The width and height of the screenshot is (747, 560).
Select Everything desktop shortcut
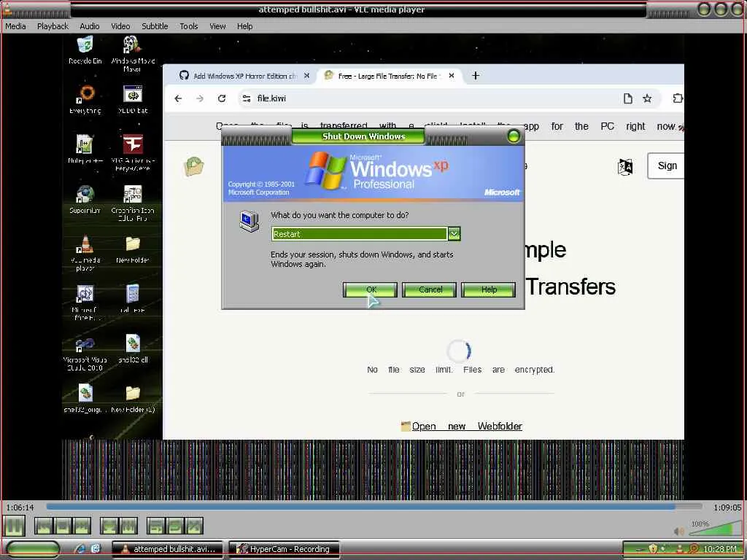pyautogui.click(x=85, y=100)
